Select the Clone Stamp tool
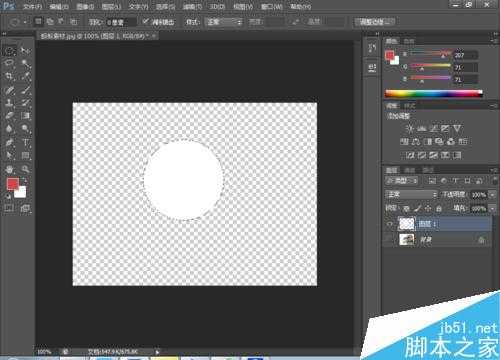This screenshot has height=360, width=500. point(9,103)
